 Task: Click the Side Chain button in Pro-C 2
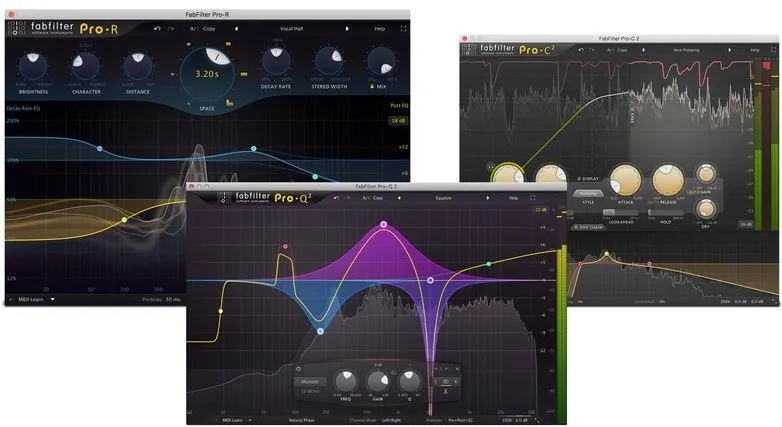[588, 227]
